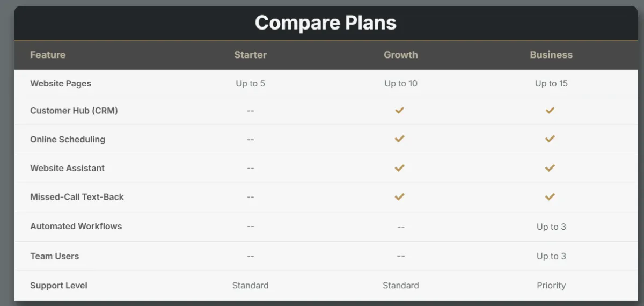The image size is (644, 306).
Task: Click the Business checkmark for Website Assistant
Action: pyautogui.click(x=550, y=168)
